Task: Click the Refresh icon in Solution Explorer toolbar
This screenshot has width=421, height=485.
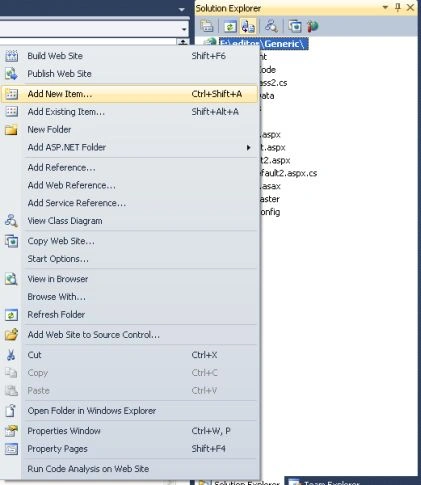Action: click(230, 26)
